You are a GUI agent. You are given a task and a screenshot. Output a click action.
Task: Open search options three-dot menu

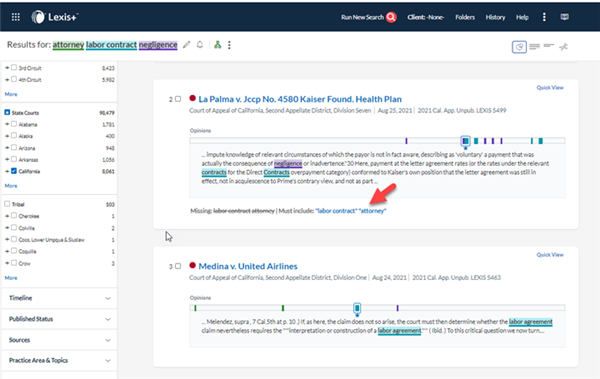pos(229,45)
